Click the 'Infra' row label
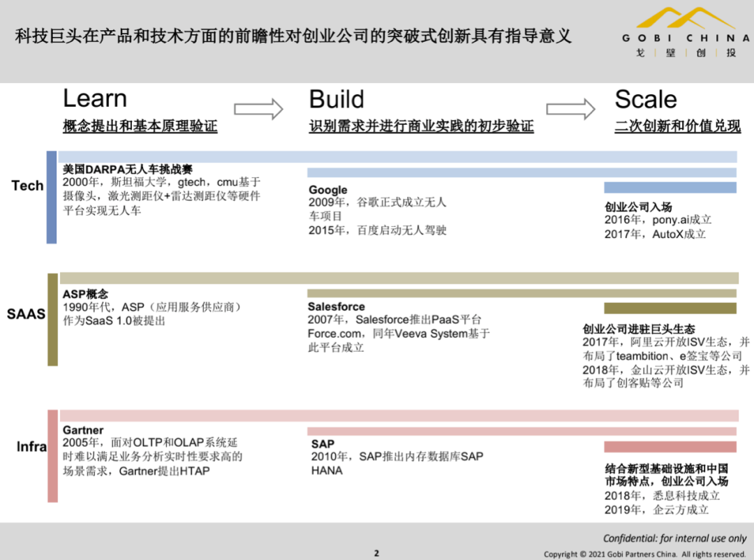The height and width of the screenshot is (560, 754). click(x=31, y=447)
